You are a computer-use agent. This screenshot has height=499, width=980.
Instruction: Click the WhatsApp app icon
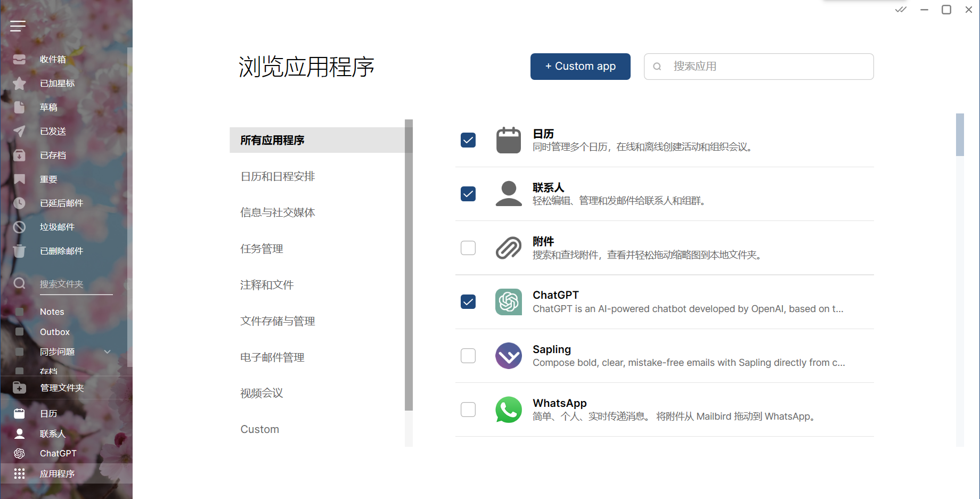pyautogui.click(x=509, y=410)
